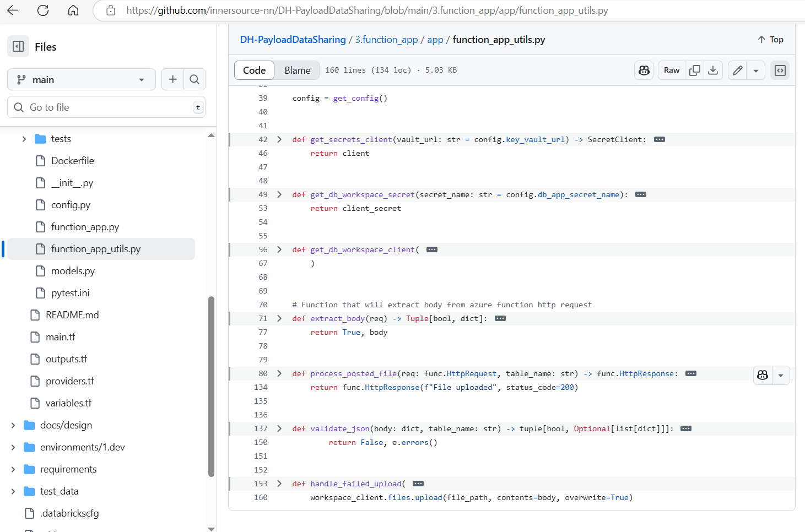Open app breadcrumb link
Viewport: 805px width, 532px height.
click(x=435, y=40)
